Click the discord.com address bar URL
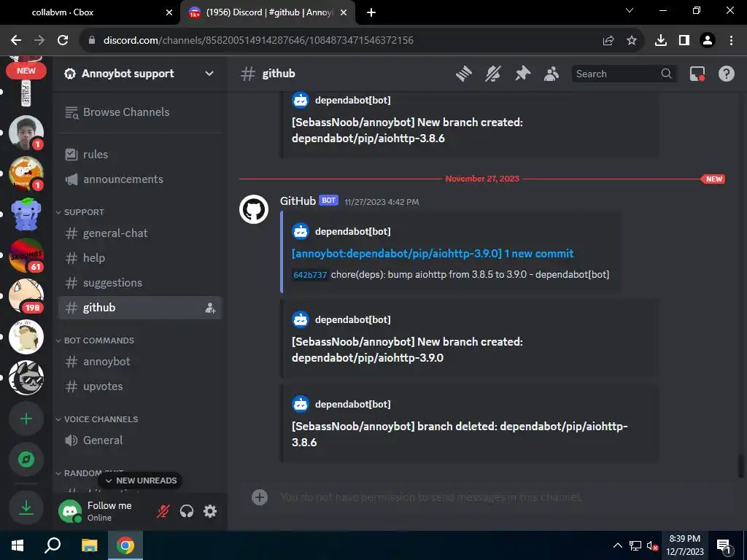This screenshot has height=560, width=747. [258, 41]
